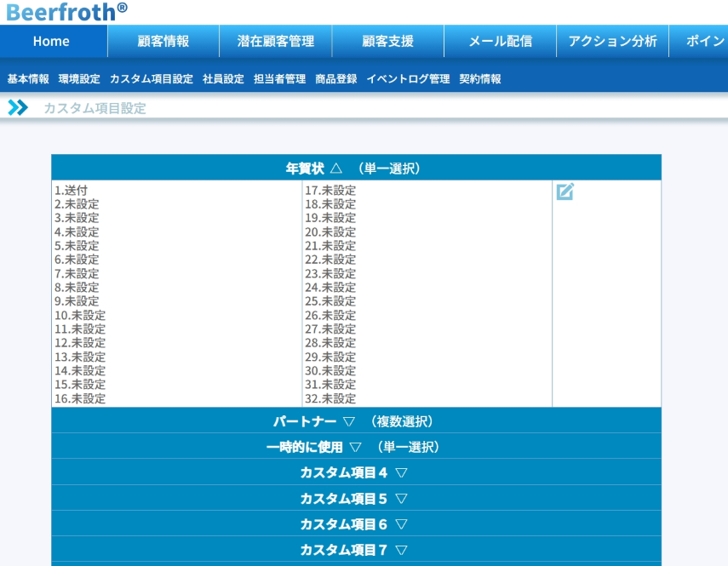The height and width of the screenshot is (566, 728).
Task: Open 基本情報 submenu link
Action: [x=28, y=79]
